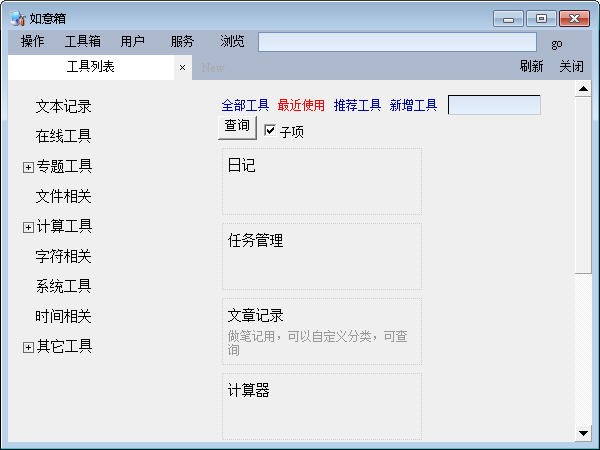Click 关闭 in the tab bar
This screenshot has height=450, width=600.
point(571,67)
